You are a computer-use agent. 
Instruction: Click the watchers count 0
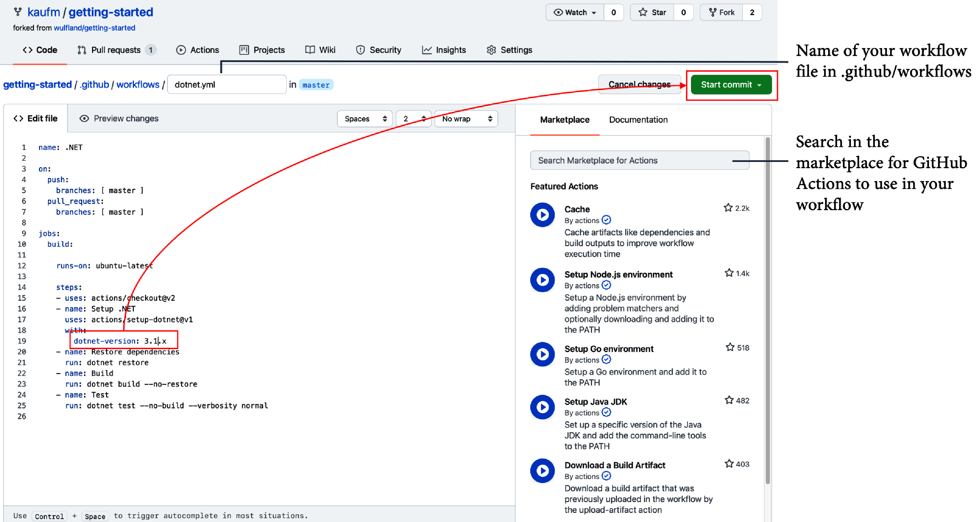click(614, 12)
